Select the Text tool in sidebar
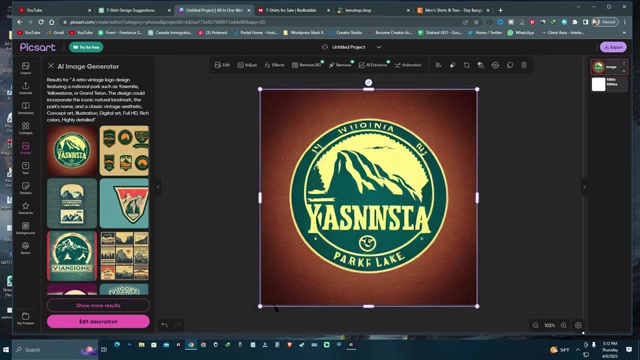This screenshot has height=360, width=640. [x=25, y=168]
